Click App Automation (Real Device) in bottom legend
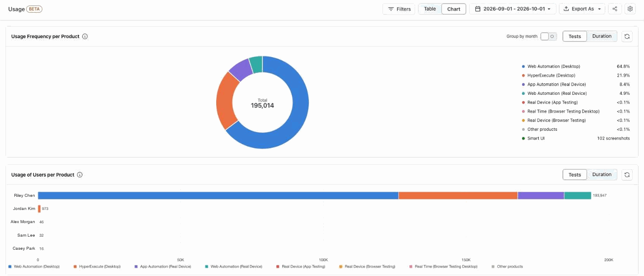The image size is (644, 276). click(163, 267)
